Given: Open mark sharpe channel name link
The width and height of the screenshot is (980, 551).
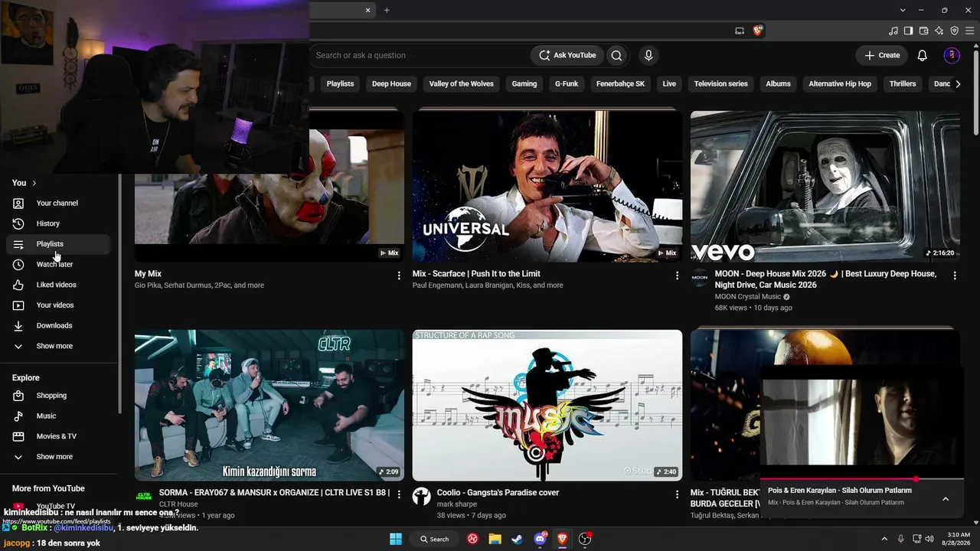Looking at the screenshot, I should click(x=456, y=504).
